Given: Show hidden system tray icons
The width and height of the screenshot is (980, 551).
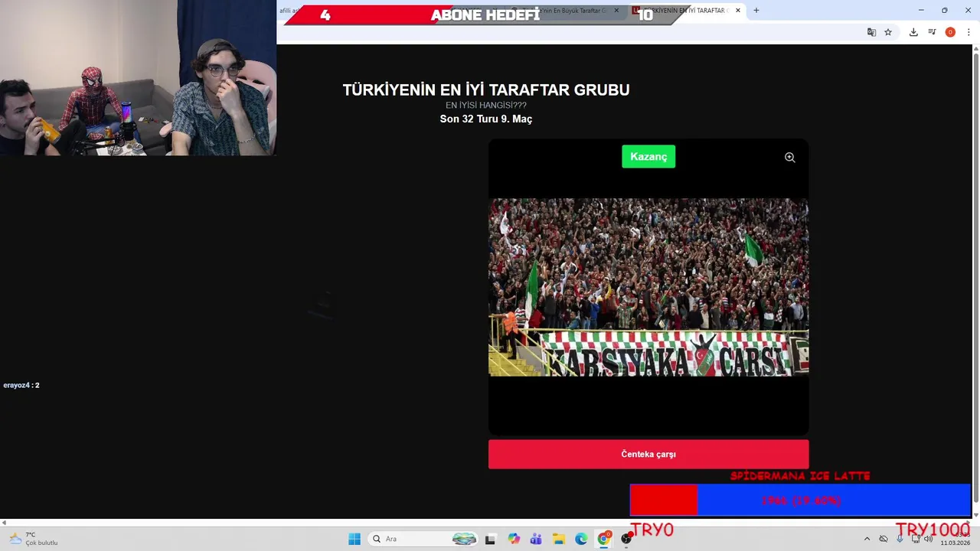Looking at the screenshot, I should pyautogui.click(x=867, y=539).
